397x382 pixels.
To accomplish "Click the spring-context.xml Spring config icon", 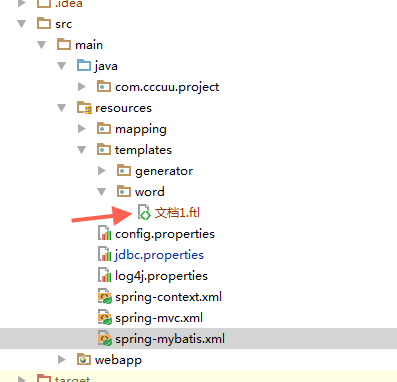I will [105, 296].
